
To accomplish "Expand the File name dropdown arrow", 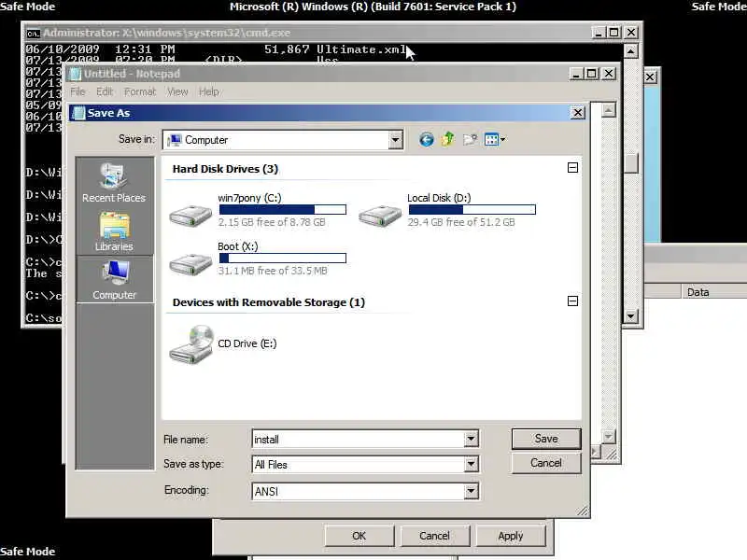I will (x=471, y=439).
